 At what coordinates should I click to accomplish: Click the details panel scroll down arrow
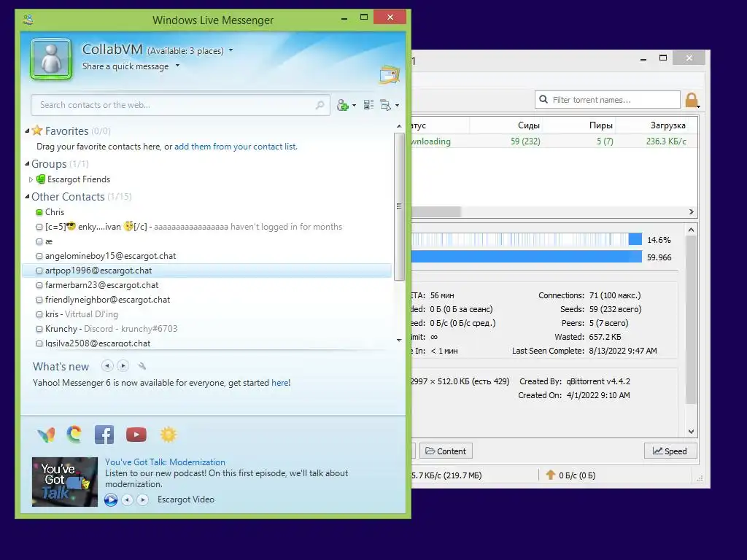click(x=692, y=432)
